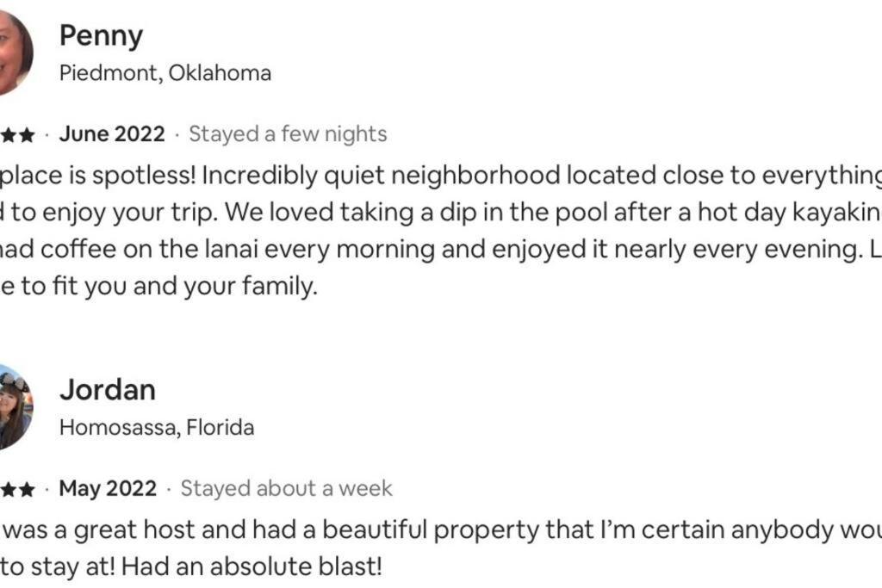Click star rating on Penny's review
Viewport: 882px width, 588px height.
pyautogui.click(x=18, y=135)
